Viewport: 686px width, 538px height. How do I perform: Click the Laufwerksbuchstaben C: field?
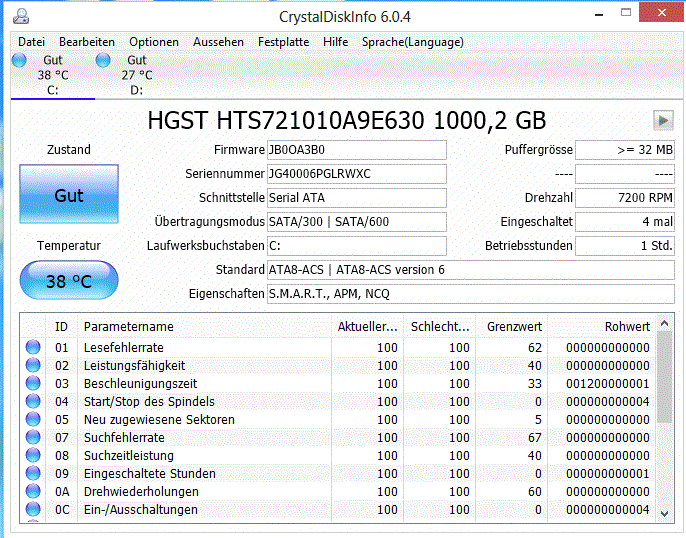357,246
